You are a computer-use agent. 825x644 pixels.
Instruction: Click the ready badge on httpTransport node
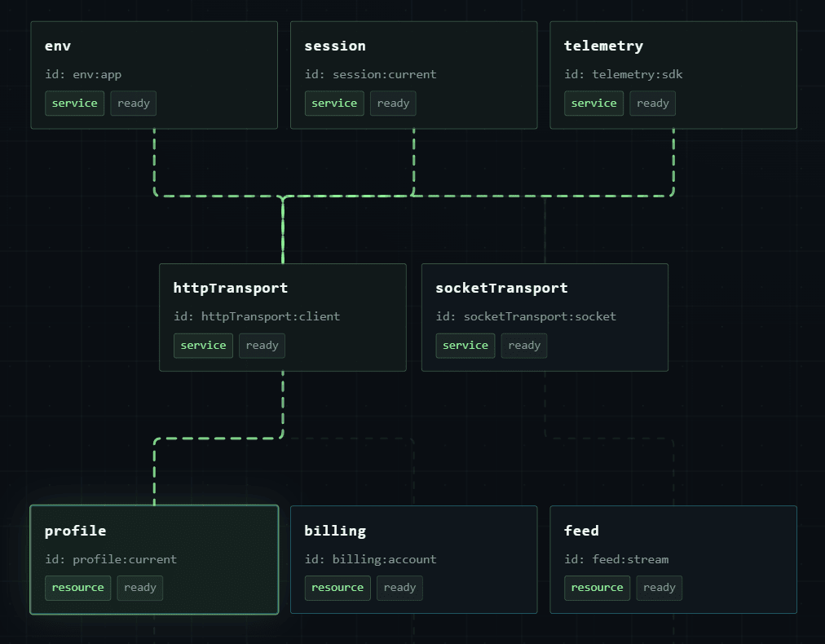coord(262,346)
